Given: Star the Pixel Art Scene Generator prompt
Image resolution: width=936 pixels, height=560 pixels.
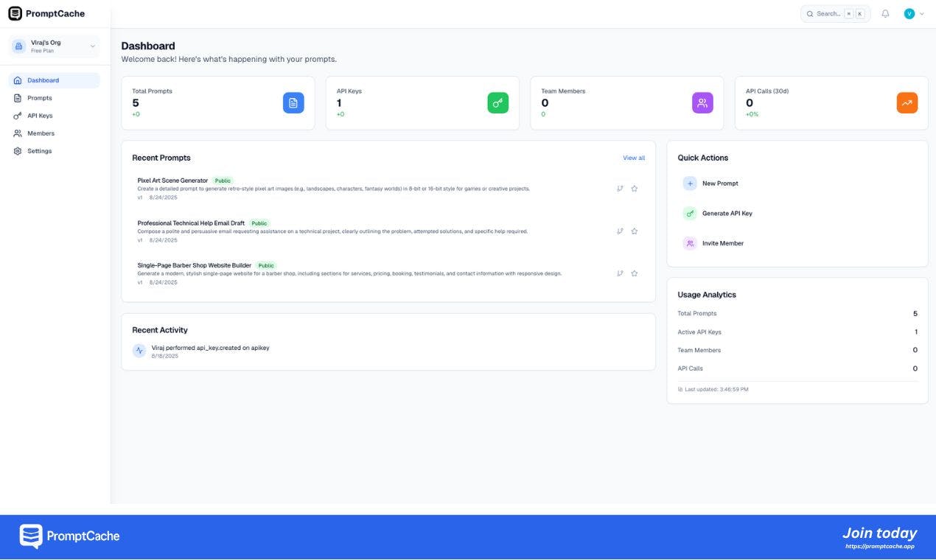Looking at the screenshot, I should click(x=635, y=189).
